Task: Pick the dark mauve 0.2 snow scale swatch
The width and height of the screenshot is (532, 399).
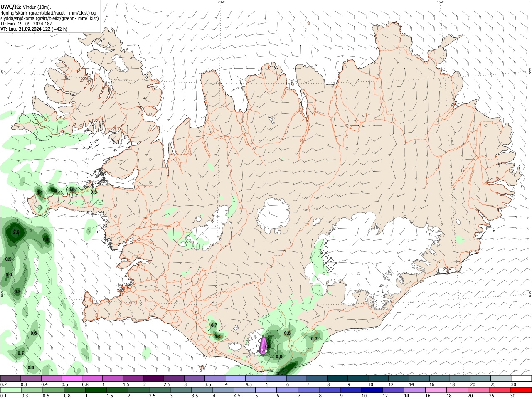Action: [x=10, y=379]
